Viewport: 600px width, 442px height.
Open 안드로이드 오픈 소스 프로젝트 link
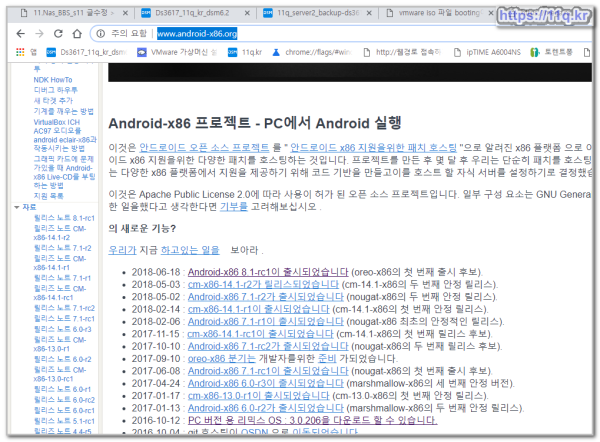tap(204, 147)
